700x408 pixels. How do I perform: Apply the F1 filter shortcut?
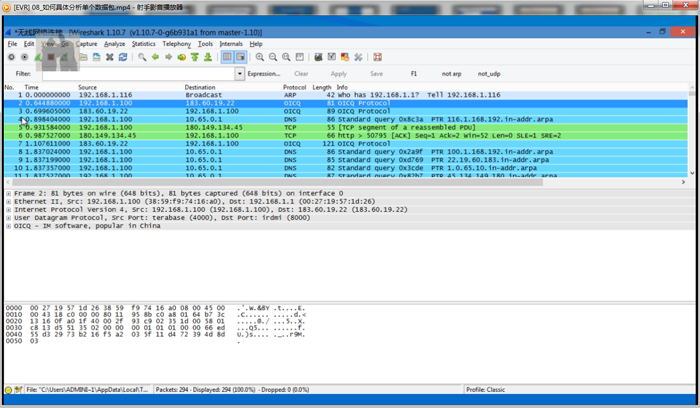point(414,74)
